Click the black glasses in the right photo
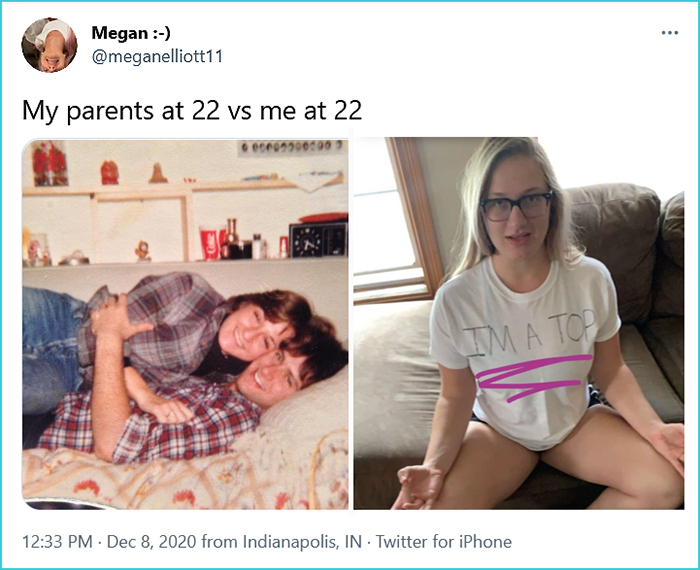Screen dimensions: 700x570 click(x=517, y=206)
